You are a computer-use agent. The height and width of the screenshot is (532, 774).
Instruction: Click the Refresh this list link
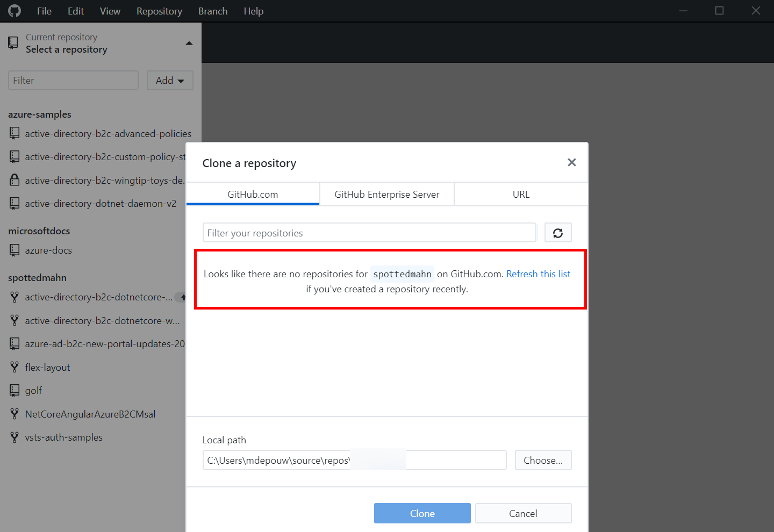[x=538, y=274]
